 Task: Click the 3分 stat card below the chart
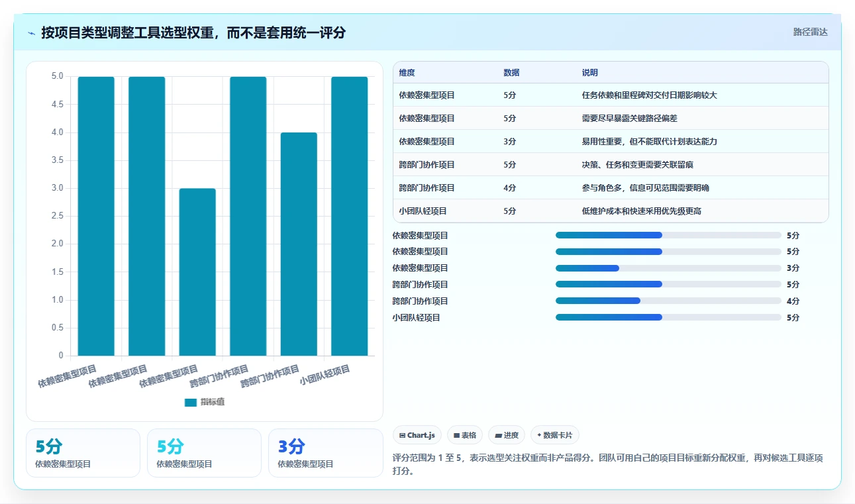[325, 453]
